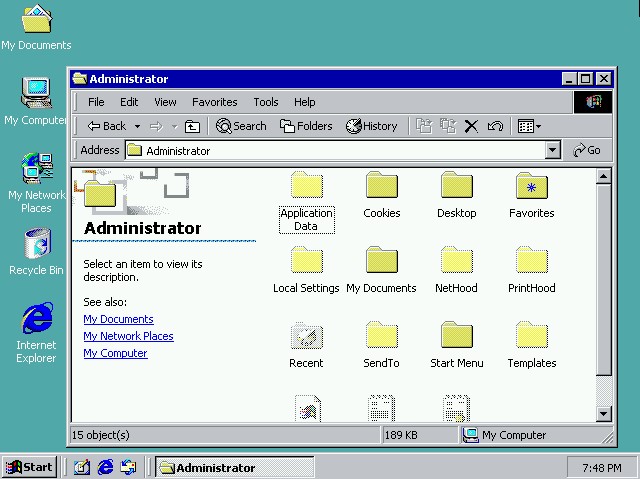Open the View menu
The width and height of the screenshot is (640, 479).
[165, 102]
